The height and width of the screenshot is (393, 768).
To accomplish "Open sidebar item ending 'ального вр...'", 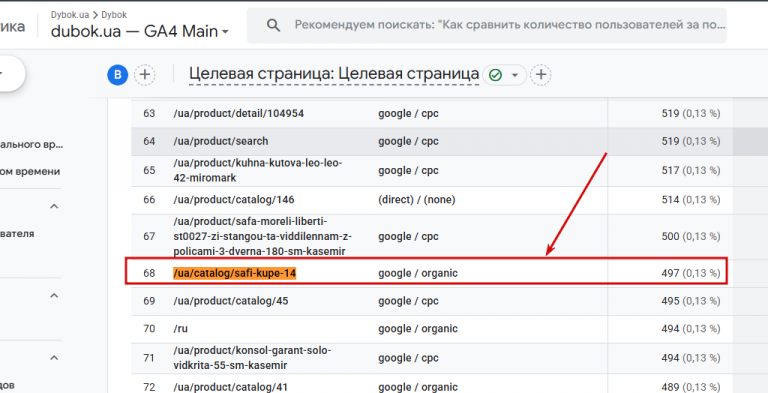I will [x=32, y=145].
